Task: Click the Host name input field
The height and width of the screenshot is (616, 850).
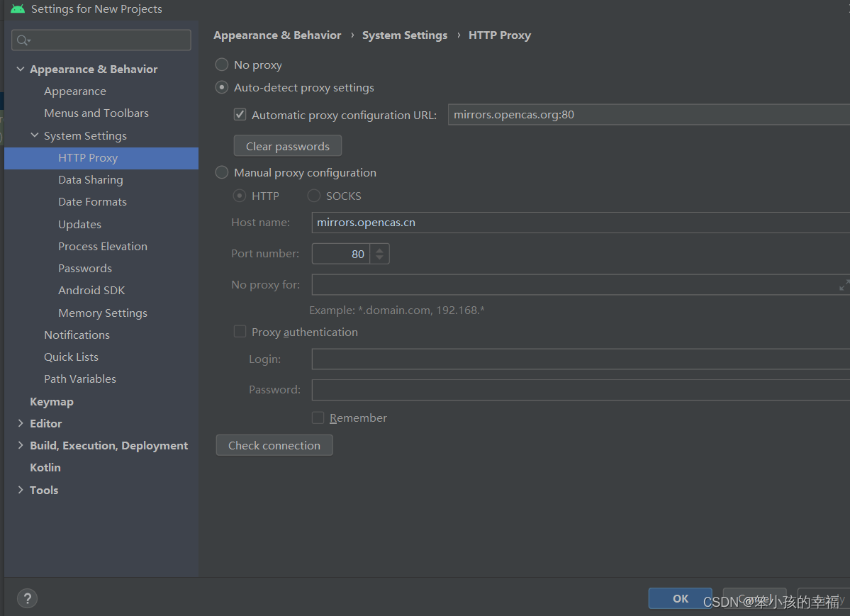Action: 581,223
